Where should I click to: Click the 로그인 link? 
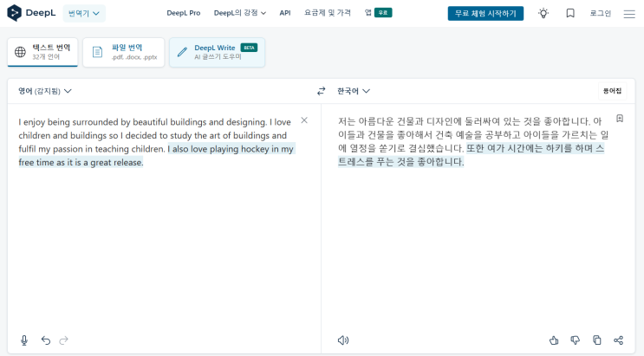(x=600, y=14)
